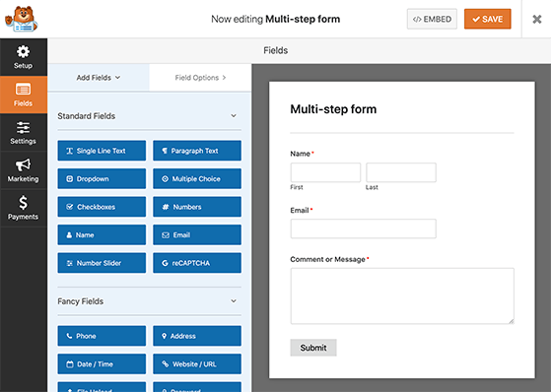Add a Numbers field
This screenshot has height=392, width=551.
197,207
